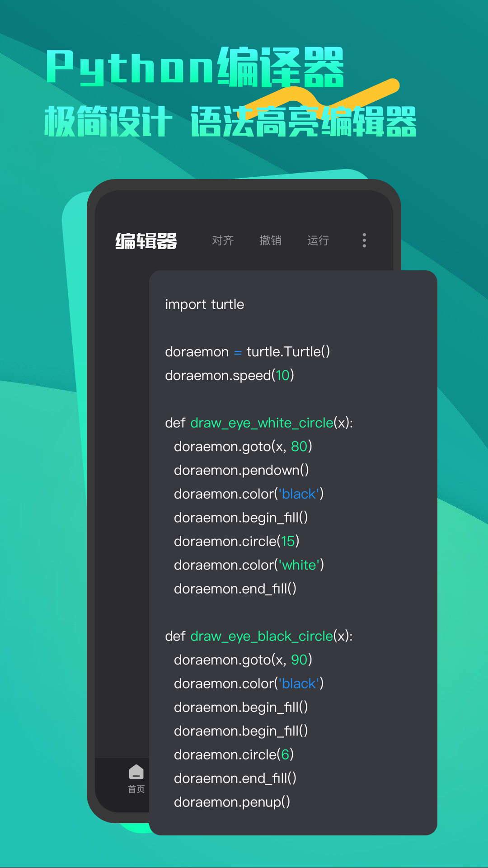The height and width of the screenshot is (868, 488).
Task: Click the 'doraemon.goto(x, 80)' line
Action: click(243, 447)
